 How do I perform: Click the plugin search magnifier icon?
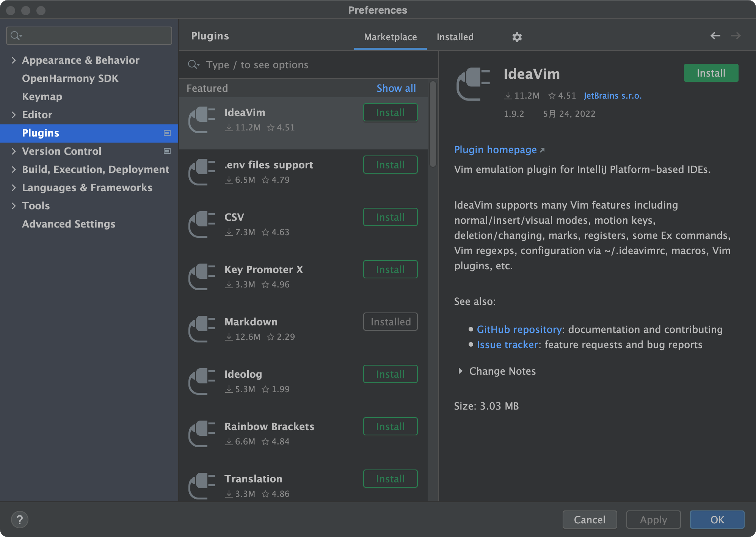coord(194,64)
